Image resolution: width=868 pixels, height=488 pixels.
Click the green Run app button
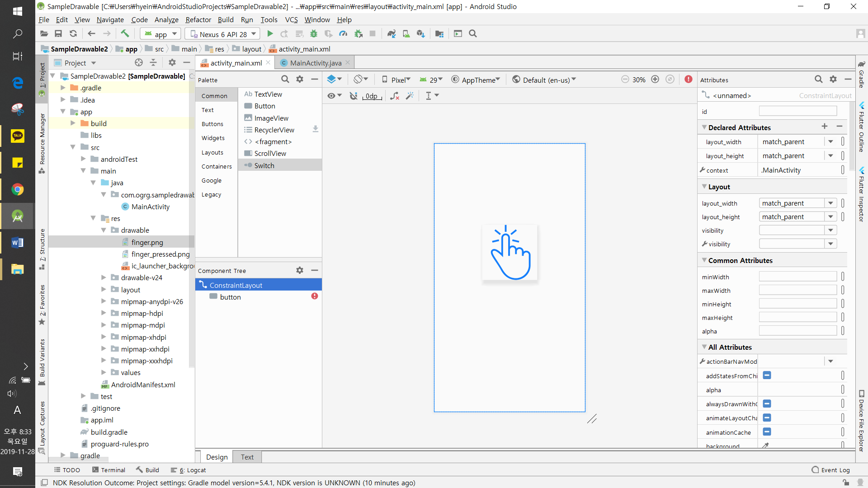click(270, 34)
